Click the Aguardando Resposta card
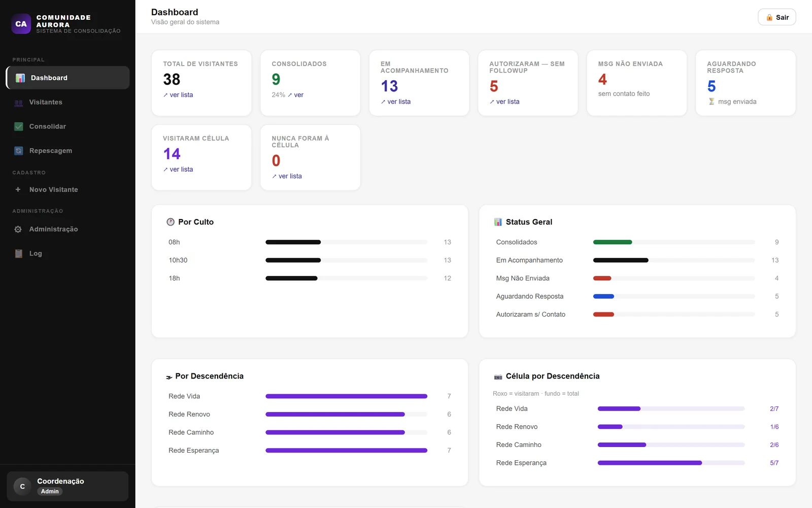Viewport: 812px width, 508px height. tap(746, 83)
